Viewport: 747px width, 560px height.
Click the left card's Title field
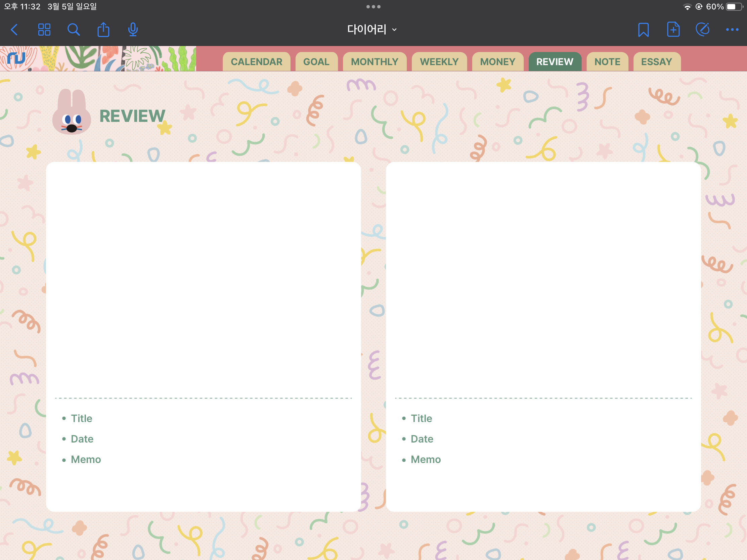click(82, 418)
